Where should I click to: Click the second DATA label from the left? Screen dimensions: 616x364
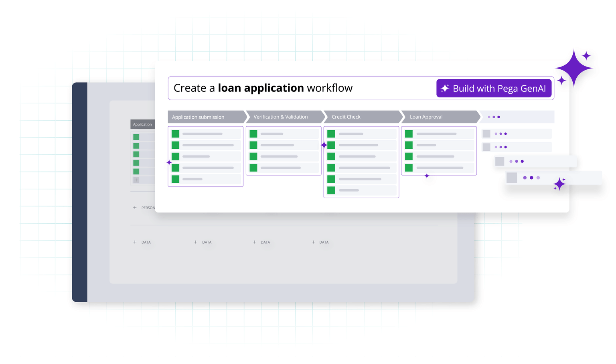[207, 242]
